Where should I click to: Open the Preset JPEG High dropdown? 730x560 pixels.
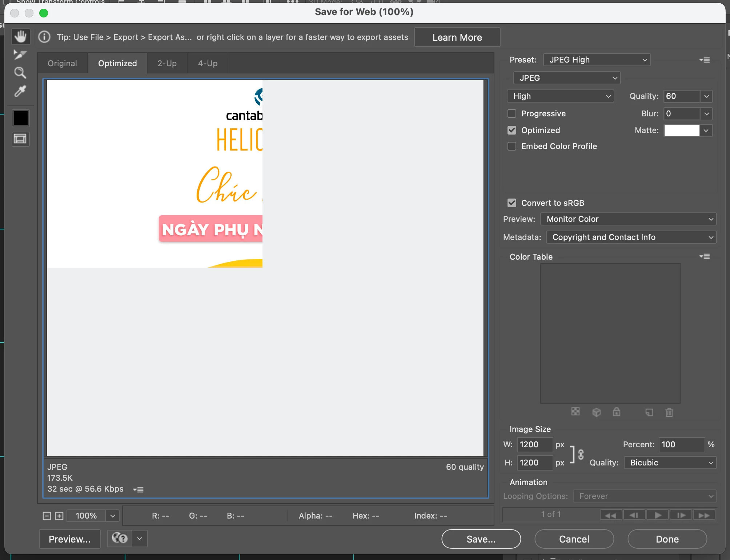click(x=597, y=60)
